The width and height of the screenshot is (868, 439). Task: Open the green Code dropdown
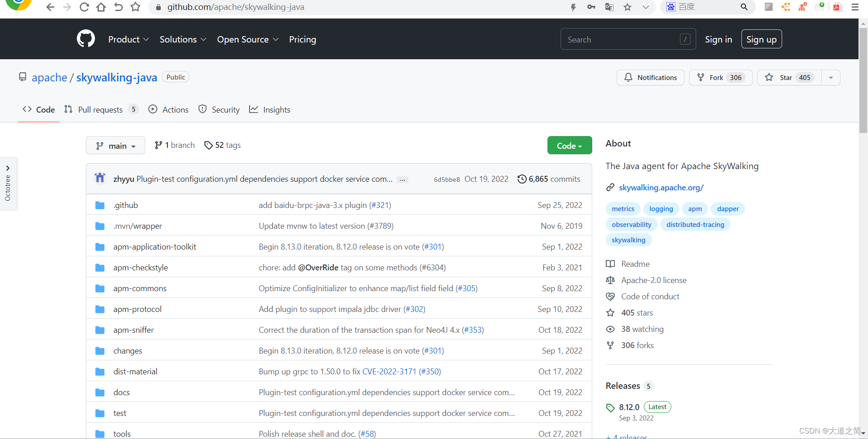coord(570,146)
